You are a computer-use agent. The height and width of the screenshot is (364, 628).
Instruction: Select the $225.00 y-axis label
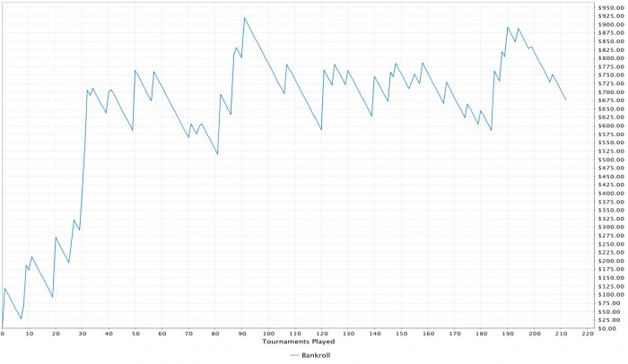click(611, 252)
